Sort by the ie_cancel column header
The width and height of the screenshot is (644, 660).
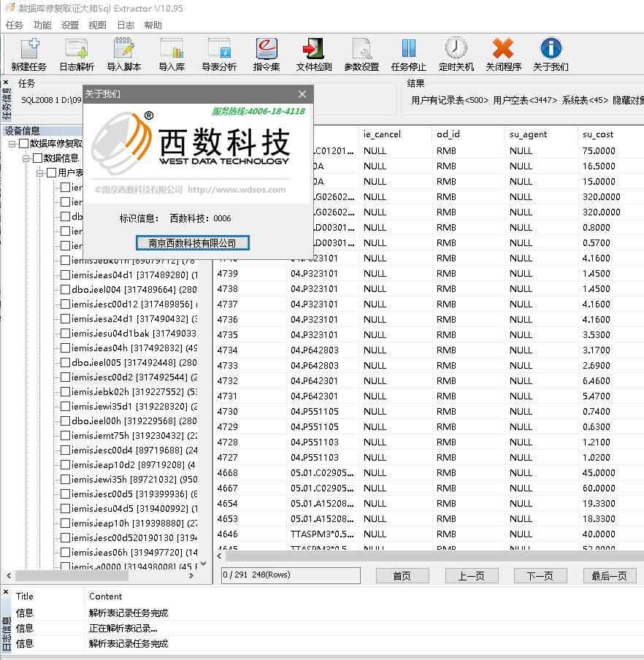coord(396,134)
